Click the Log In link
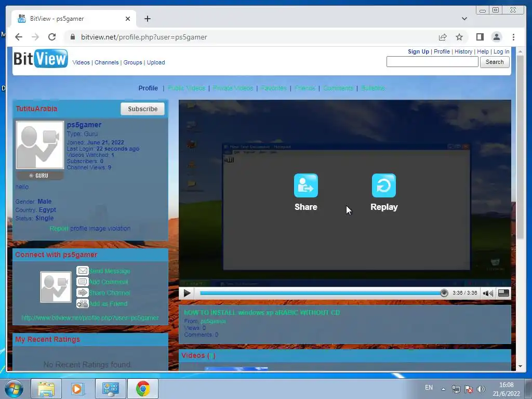Screen dimensions: 532x399 coord(501,51)
